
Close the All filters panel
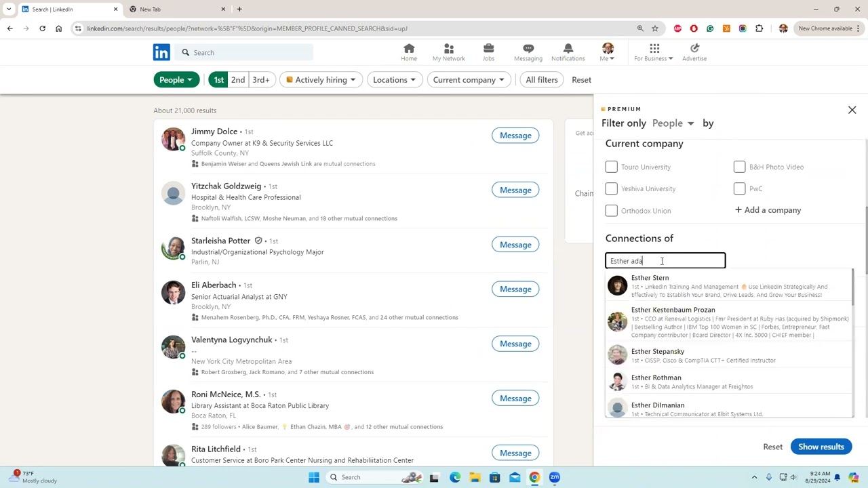(852, 110)
